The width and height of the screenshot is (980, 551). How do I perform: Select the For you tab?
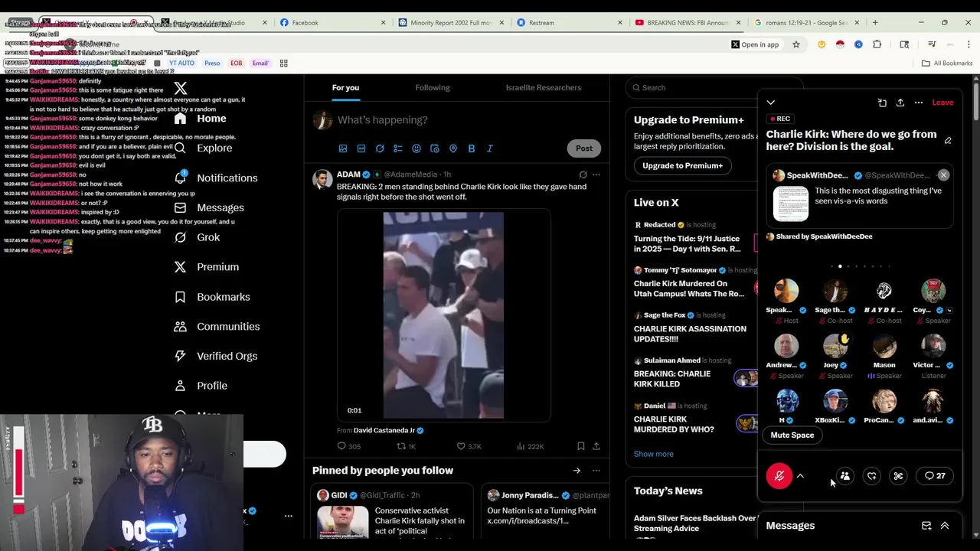(x=345, y=87)
